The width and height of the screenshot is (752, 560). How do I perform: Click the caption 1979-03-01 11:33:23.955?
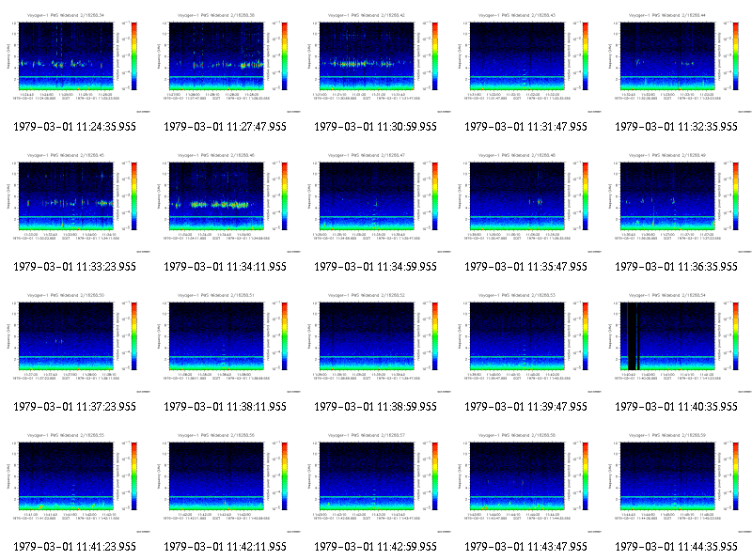[x=75, y=267]
